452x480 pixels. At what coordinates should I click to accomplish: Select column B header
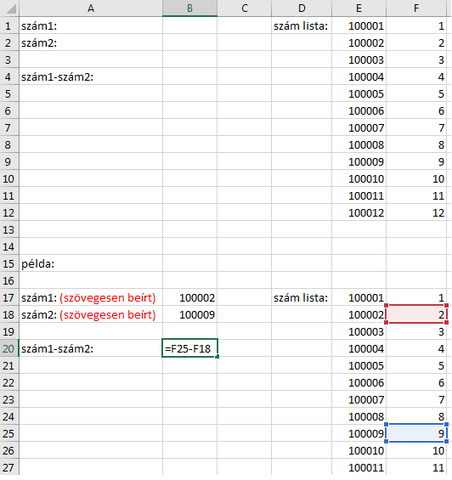[x=190, y=8]
